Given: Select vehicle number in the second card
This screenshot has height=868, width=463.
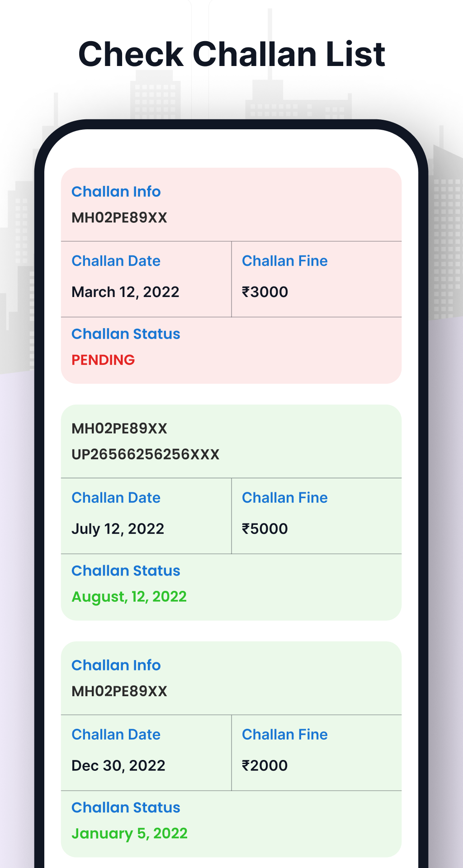Looking at the screenshot, I should (x=120, y=429).
